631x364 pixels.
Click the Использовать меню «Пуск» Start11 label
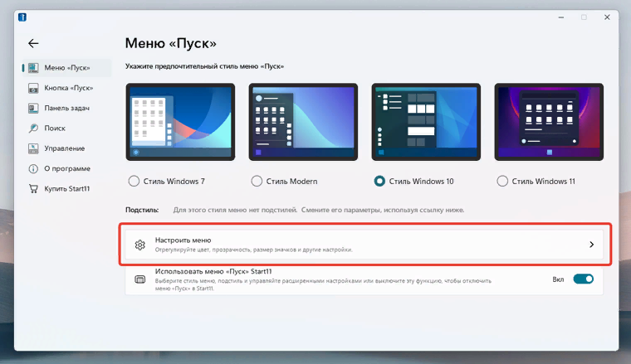point(213,272)
